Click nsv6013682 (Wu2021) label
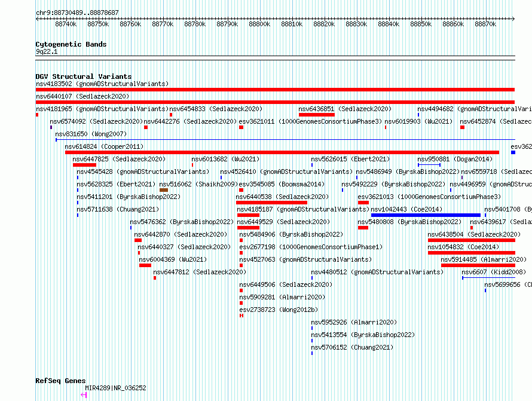 (x=225, y=159)
